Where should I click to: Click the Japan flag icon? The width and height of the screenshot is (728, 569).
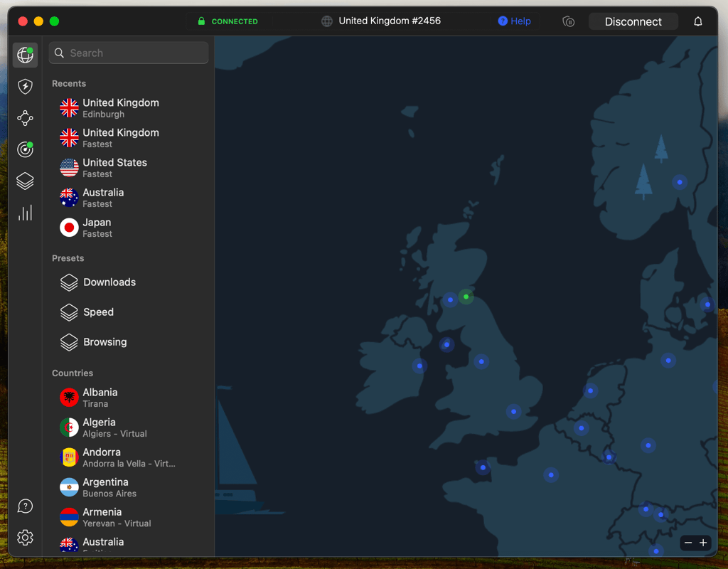[69, 228]
